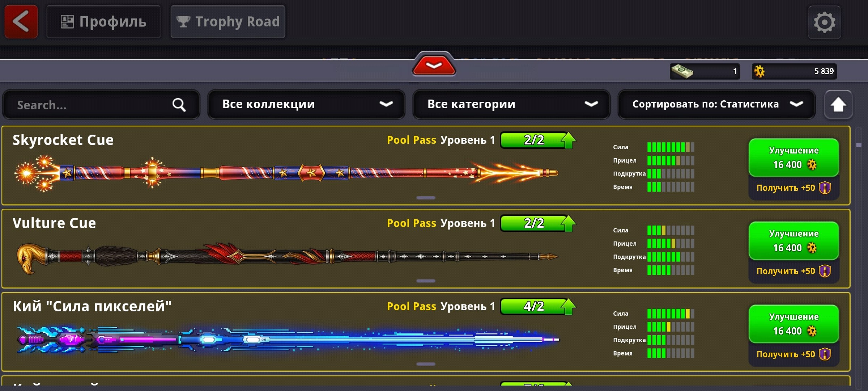This screenshot has width=868, height=391.
Task: Open the Trophy Road tab
Action: tap(228, 22)
